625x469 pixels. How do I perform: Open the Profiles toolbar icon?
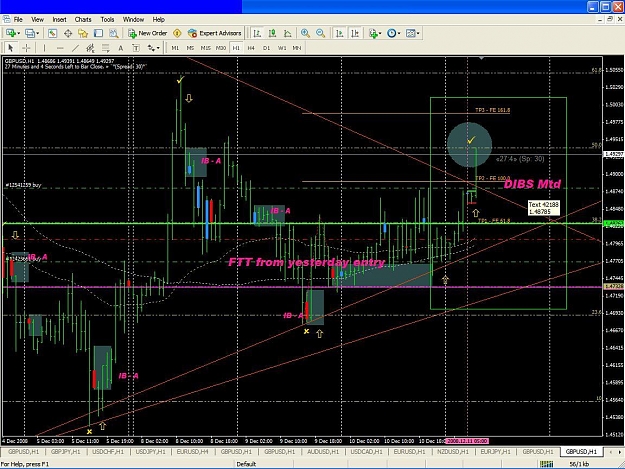coord(29,33)
